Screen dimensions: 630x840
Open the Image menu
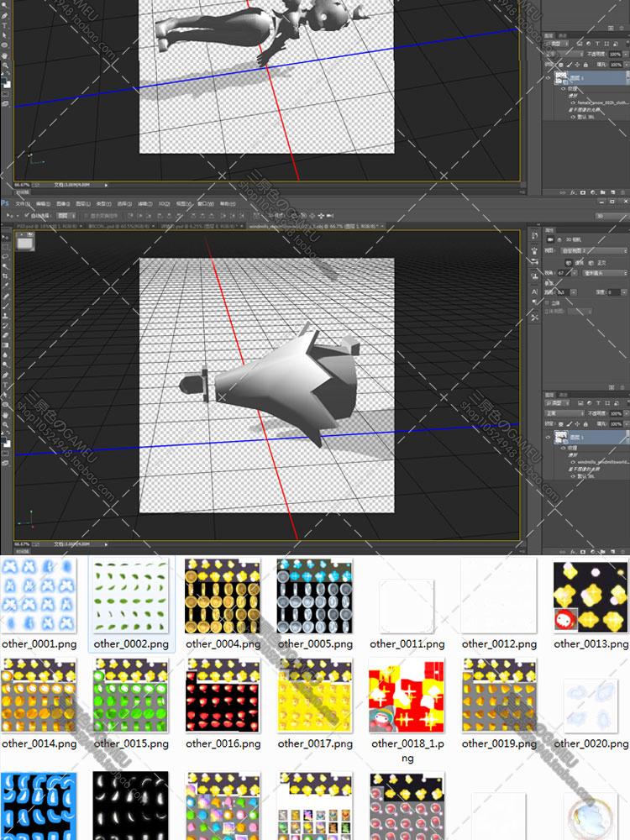[x=63, y=203]
